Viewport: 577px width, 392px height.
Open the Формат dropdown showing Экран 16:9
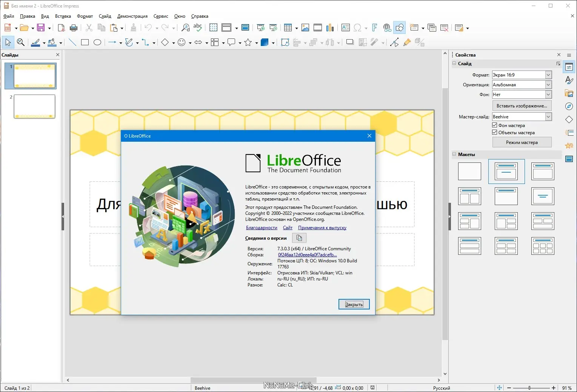522,75
